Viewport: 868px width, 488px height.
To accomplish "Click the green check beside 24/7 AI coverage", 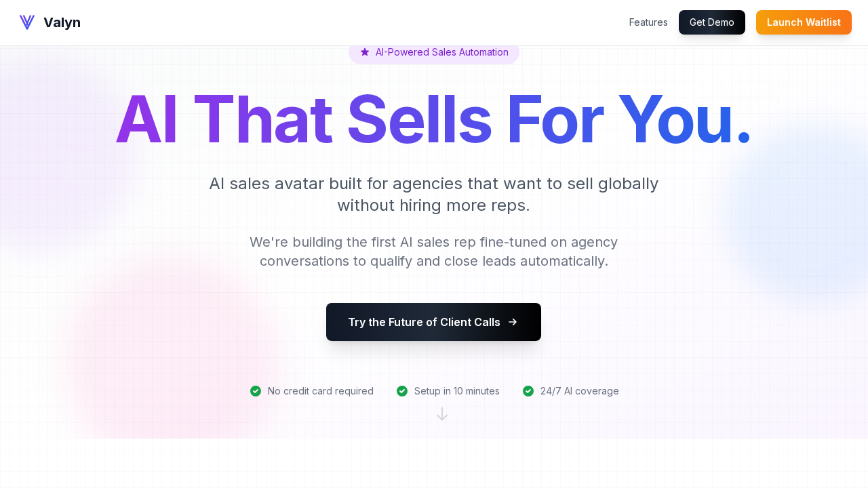I will pyautogui.click(x=528, y=391).
